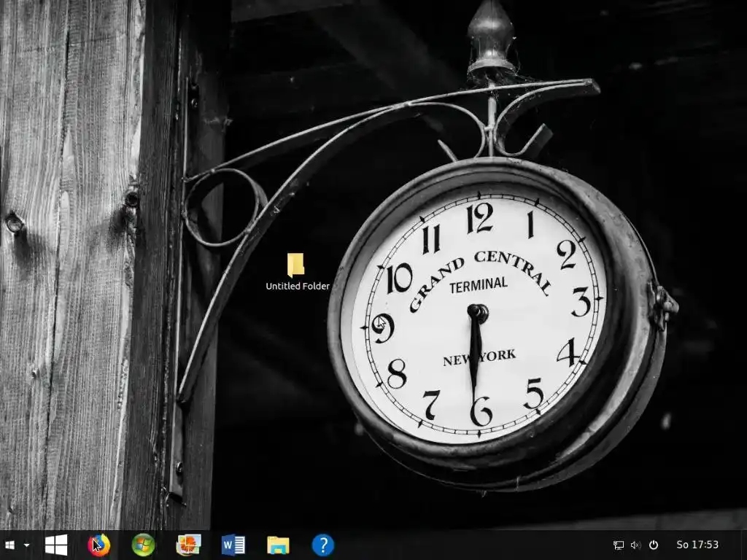The height and width of the screenshot is (560, 747).
Task: Open the volume speaker tray icon
Action: [635, 545]
